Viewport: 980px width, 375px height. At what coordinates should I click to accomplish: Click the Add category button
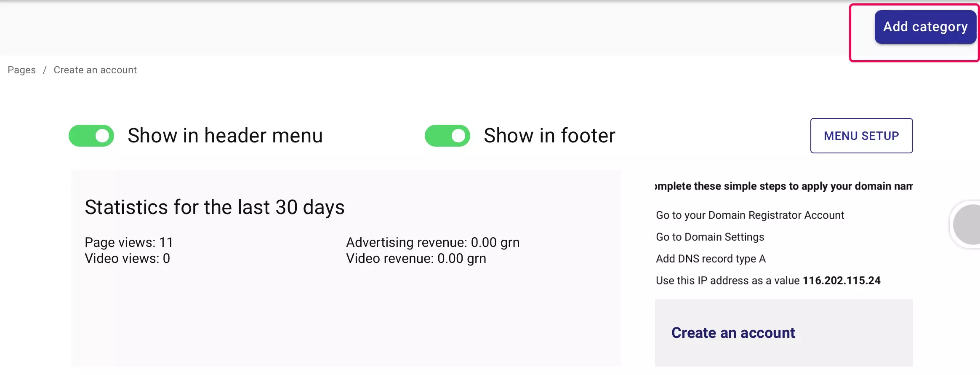point(925,27)
